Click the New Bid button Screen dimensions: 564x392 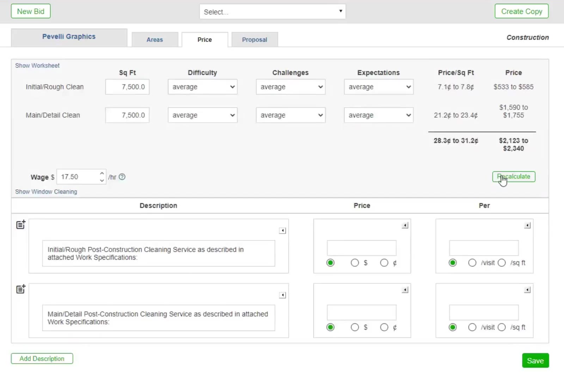tap(31, 11)
